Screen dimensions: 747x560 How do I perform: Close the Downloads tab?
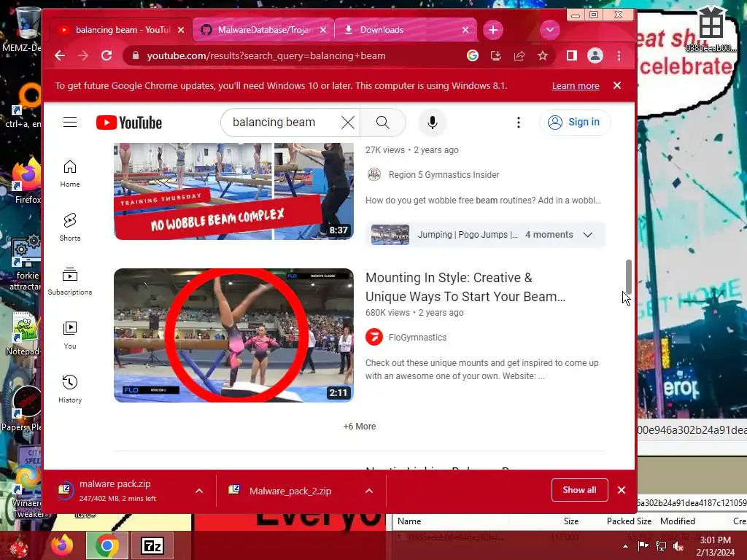[465, 30]
